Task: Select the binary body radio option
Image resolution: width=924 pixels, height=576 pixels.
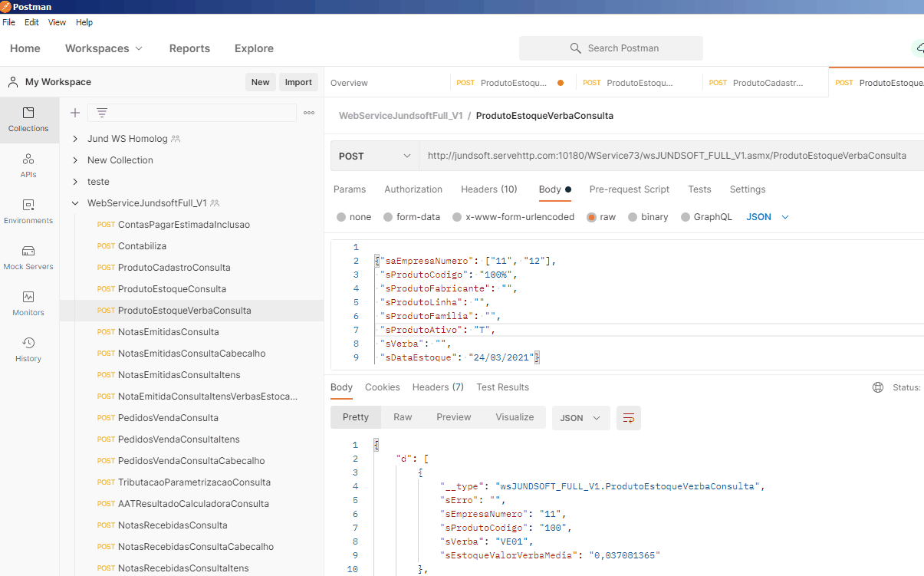Action: coord(633,217)
